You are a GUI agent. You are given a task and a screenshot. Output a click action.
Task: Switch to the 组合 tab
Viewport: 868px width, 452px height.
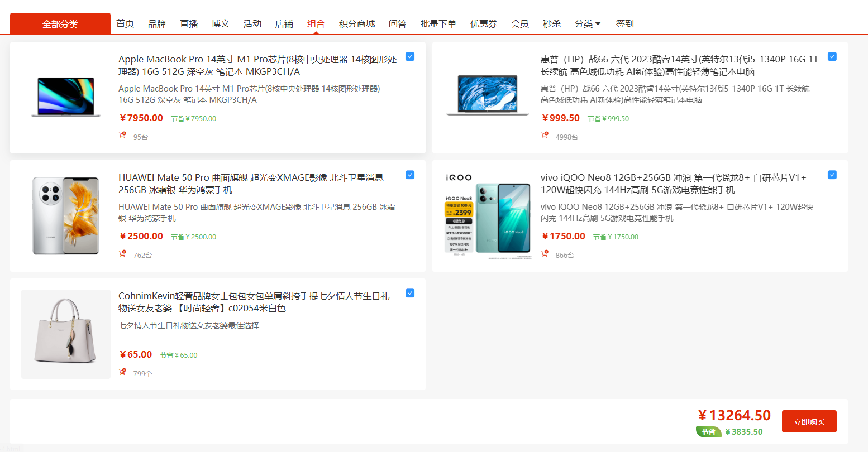[316, 23]
